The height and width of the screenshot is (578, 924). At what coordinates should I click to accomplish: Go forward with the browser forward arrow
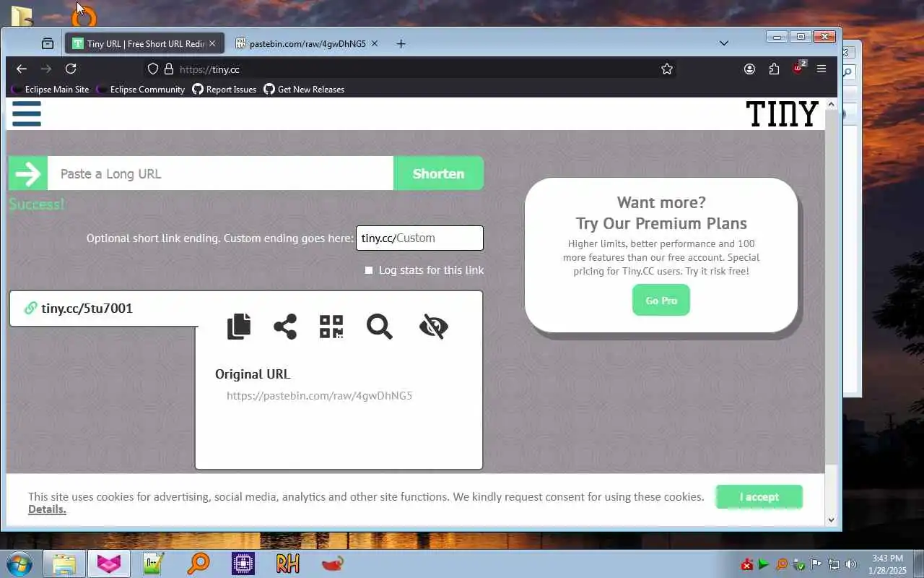point(46,69)
